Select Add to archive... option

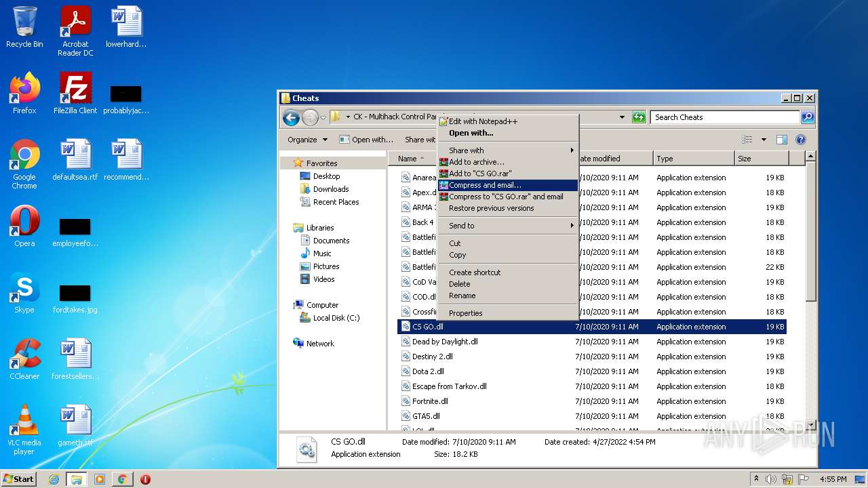tap(507, 162)
